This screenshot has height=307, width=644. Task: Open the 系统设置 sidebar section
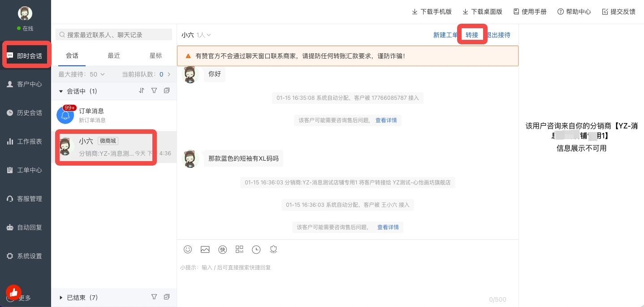click(x=26, y=256)
